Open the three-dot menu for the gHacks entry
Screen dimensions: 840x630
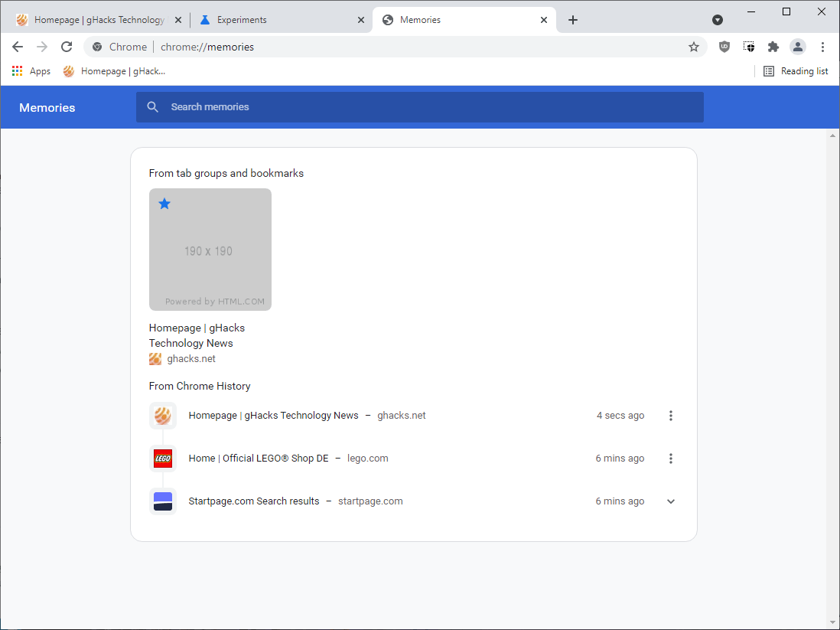pos(671,416)
